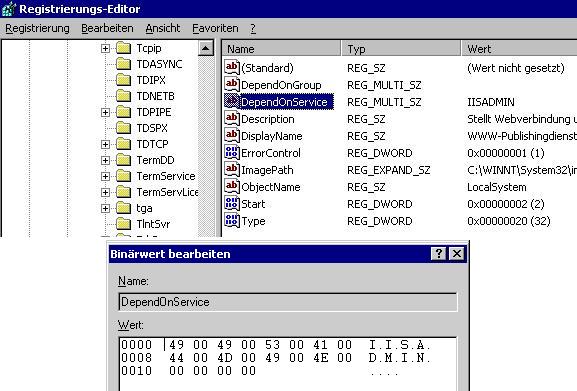Screen dimensions: 577x391
Task: Click the DependOnService name field
Action: pos(288,302)
